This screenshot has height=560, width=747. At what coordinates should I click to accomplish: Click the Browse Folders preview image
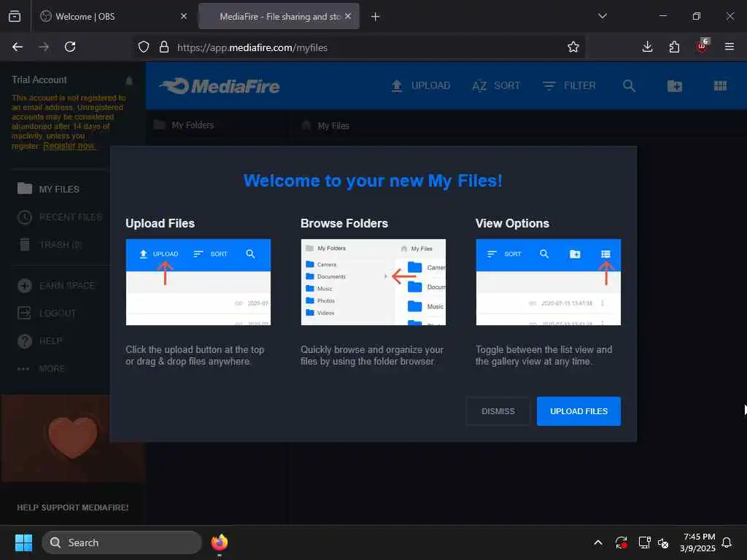pos(373,282)
